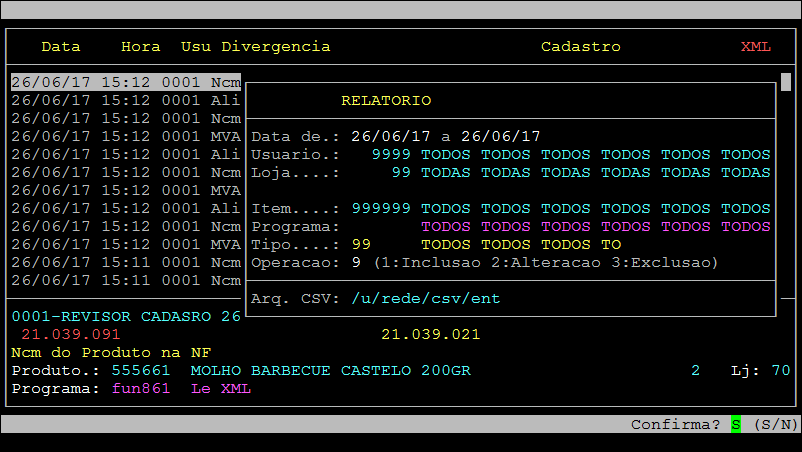Click the Tipo code 99 field

click(361, 245)
